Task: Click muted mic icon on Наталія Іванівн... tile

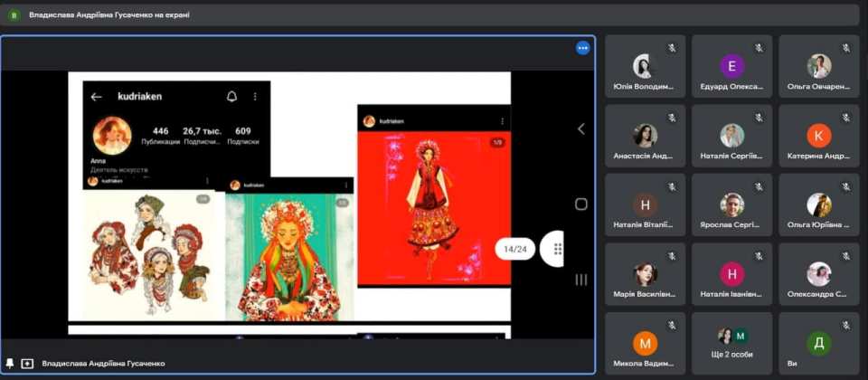Action: [x=759, y=256]
